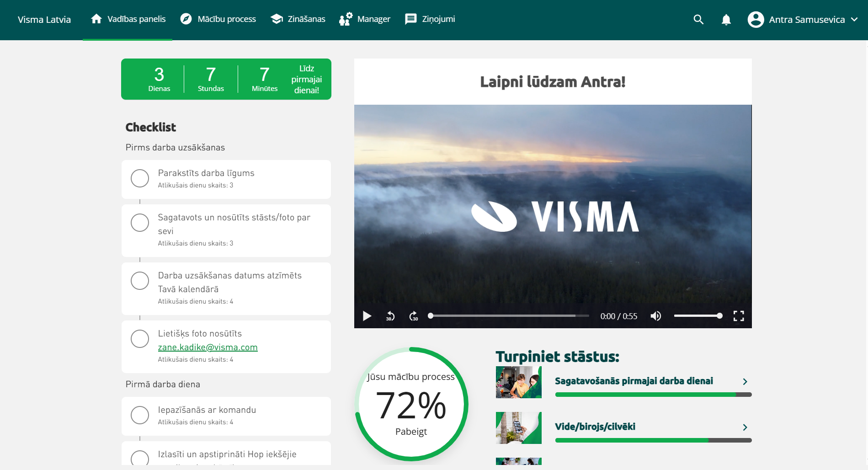
Task: Click the 72% learning progress figure
Action: click(411, 406)
